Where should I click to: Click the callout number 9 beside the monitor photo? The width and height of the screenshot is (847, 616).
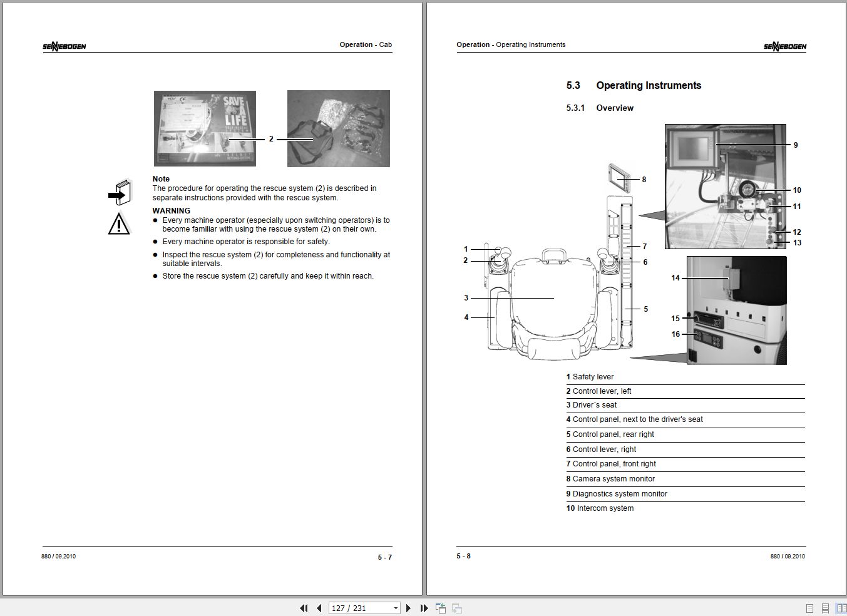click(x=796, y=145)
